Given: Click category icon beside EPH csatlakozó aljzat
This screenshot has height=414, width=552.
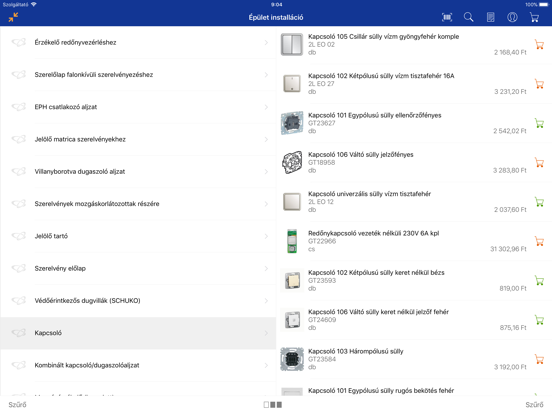Looking at the screenshot, I should tap(19, 107).
